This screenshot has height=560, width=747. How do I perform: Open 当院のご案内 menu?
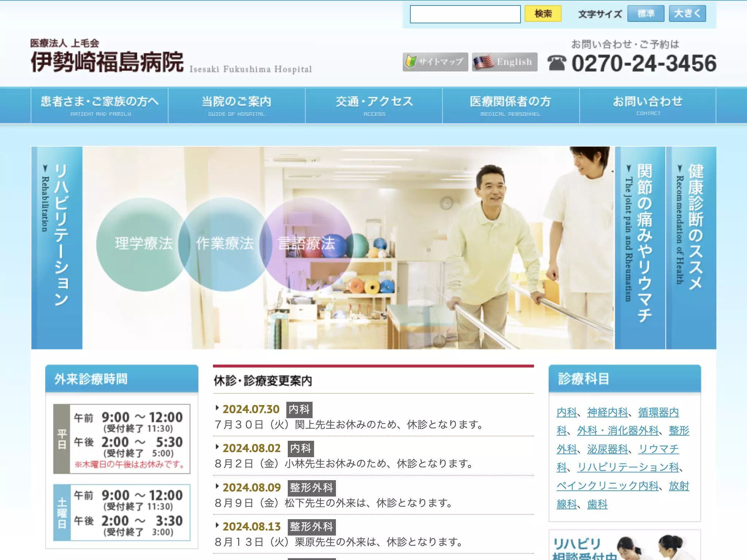point(237,106)
